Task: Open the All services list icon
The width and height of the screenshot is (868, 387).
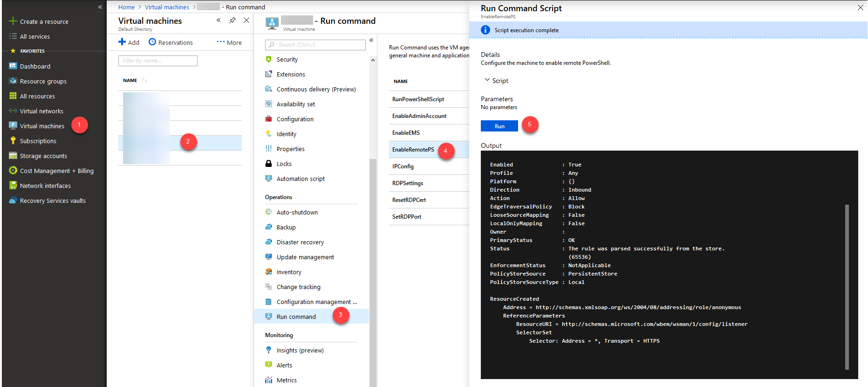Action: (13, 36)
